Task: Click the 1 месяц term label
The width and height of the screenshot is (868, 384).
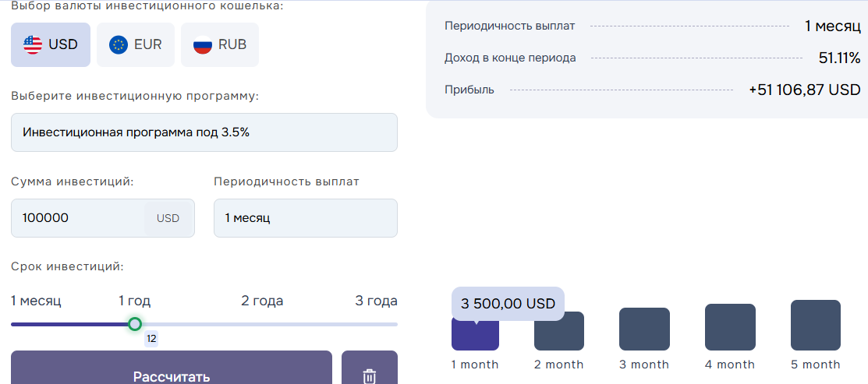Action: coord(36,301)
